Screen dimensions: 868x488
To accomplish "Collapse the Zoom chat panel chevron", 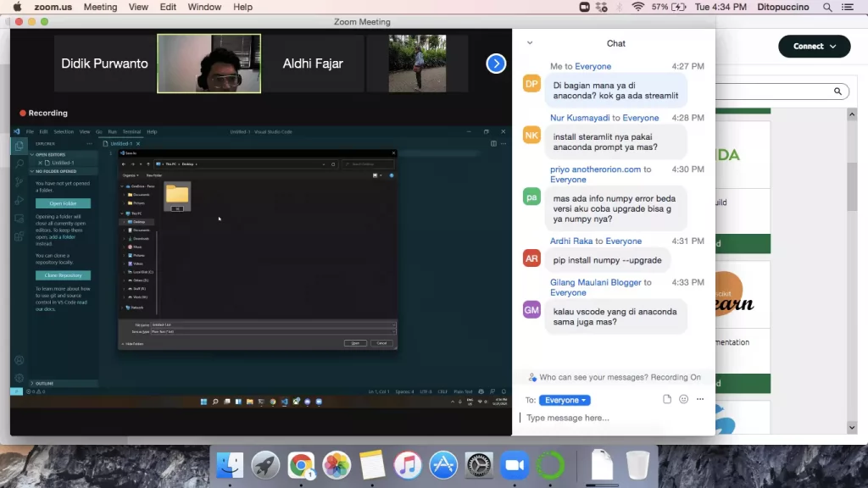I will coord(530,42).
